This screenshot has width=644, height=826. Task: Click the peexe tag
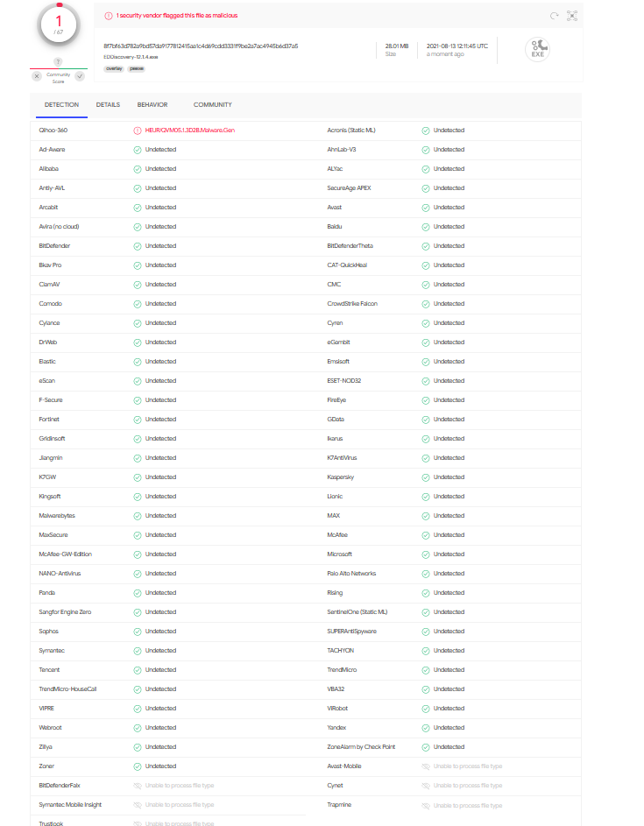[137, 67]
